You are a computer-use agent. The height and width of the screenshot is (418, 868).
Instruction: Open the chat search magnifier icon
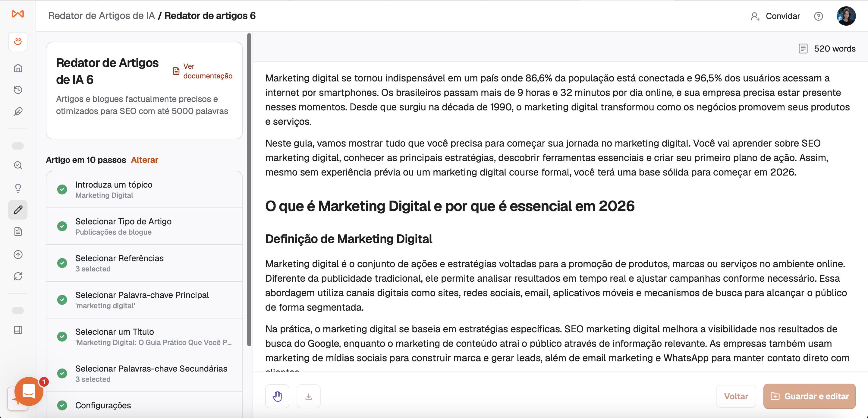(x=18, y=166)
